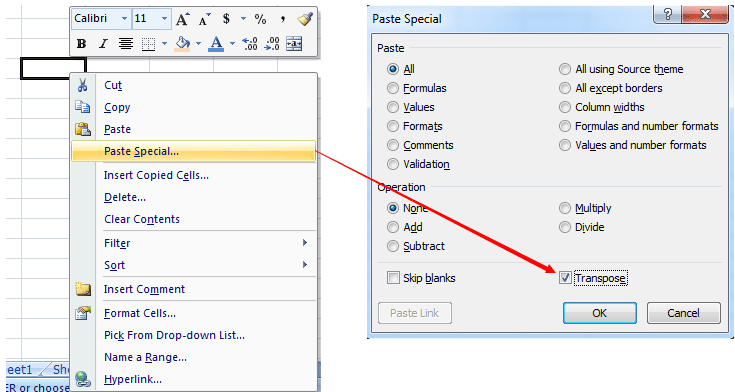Click the Paste Link button
The width and height of the screenshot is (735, 392).
pos(414,313)
